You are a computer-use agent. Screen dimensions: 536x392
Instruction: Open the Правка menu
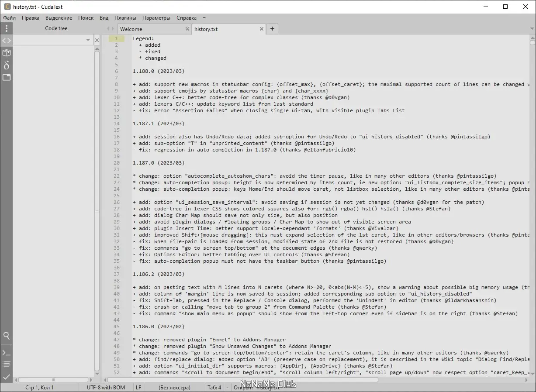[x=31, y=18]
